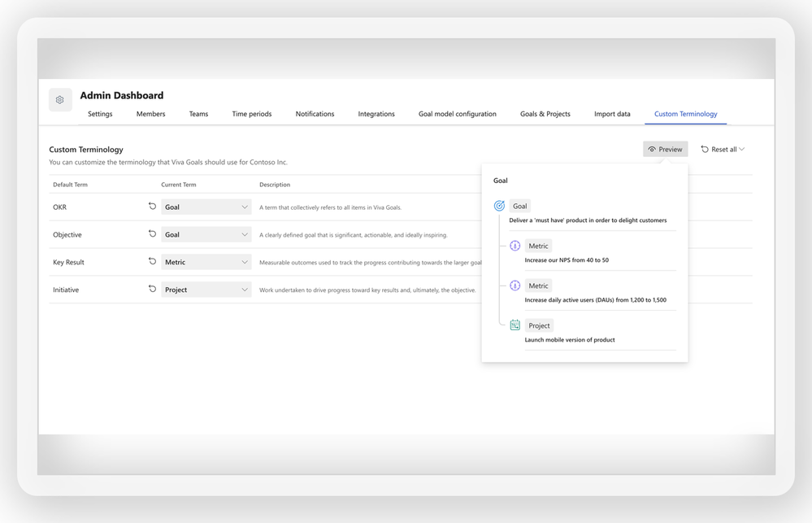Click the NPS Metric icon in preview
Screen dimensions: 812x523
(x=515, y=246)
